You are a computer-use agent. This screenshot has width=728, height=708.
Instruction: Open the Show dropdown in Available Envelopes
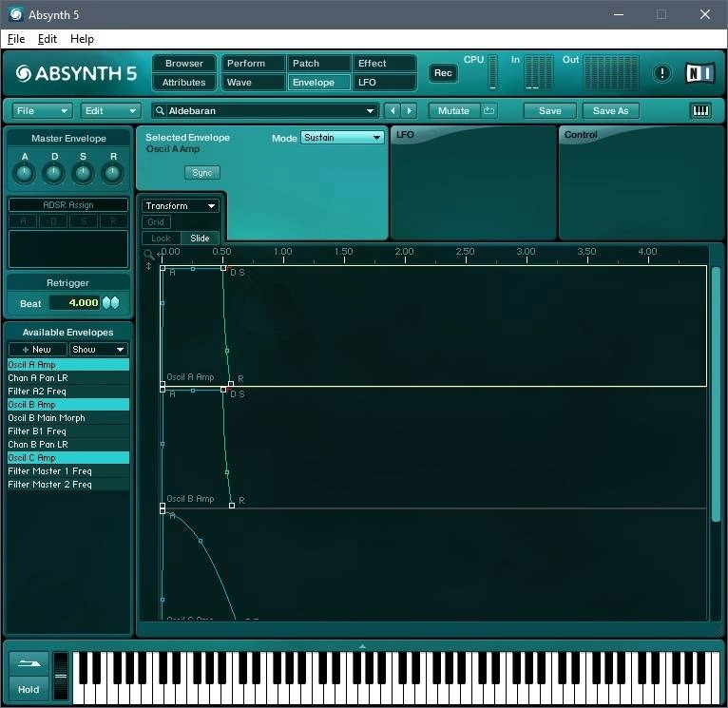point(99,349)
